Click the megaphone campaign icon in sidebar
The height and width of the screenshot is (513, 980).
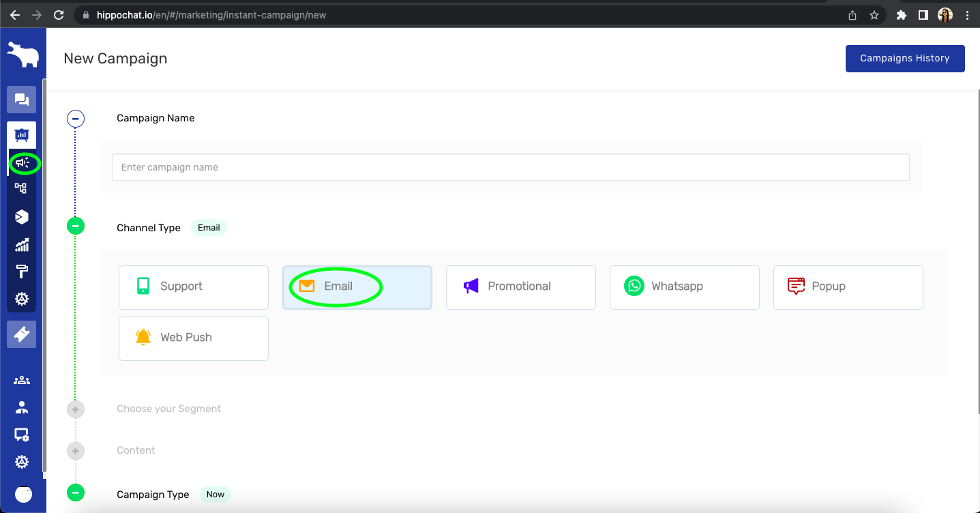pos(23,163)
